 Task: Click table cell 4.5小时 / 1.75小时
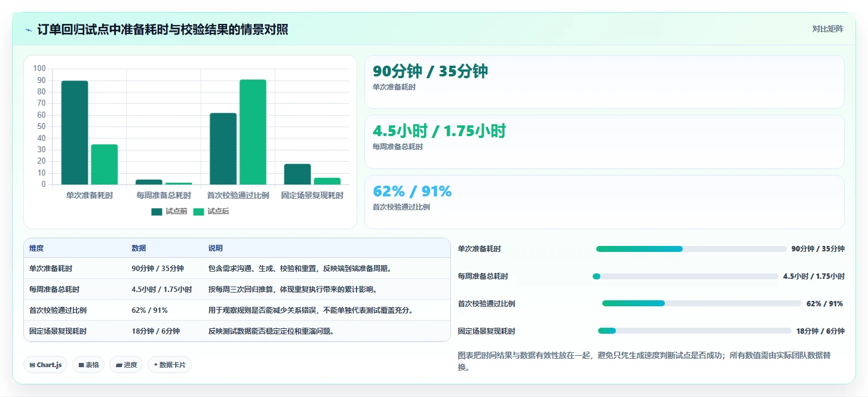(x=162, y=290)
